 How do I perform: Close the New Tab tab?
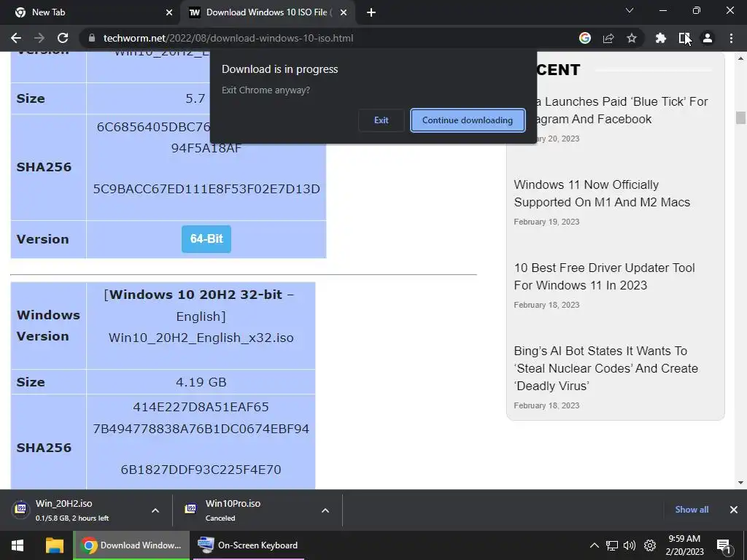169,12
